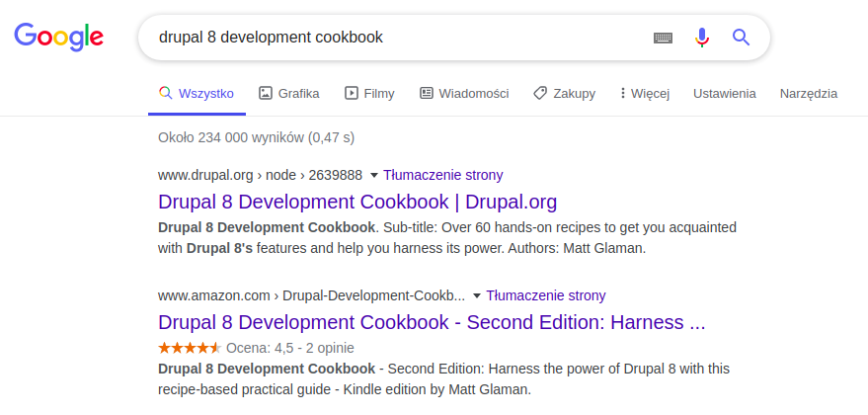Image resolution: width=868 pixels, height=415 pixels.
Task: Start voice search with microphone icon
Action: click(x=702, y=38)
